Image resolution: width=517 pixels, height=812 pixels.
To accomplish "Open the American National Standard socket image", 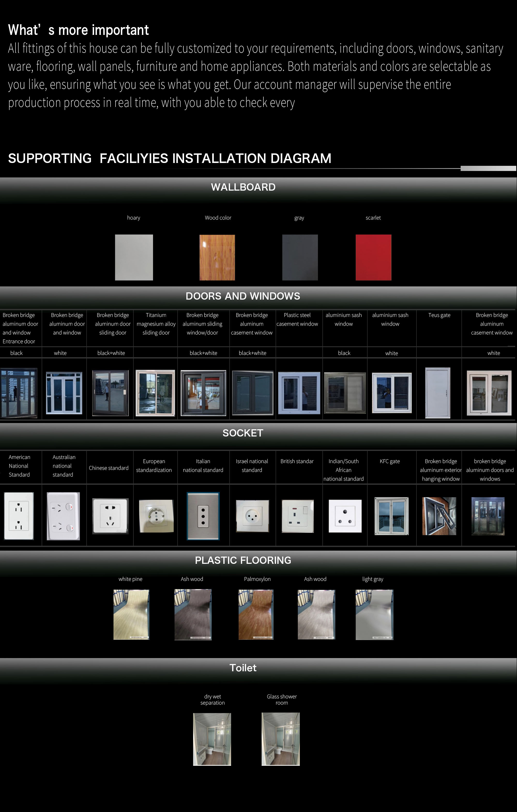I will coord(19,516).
